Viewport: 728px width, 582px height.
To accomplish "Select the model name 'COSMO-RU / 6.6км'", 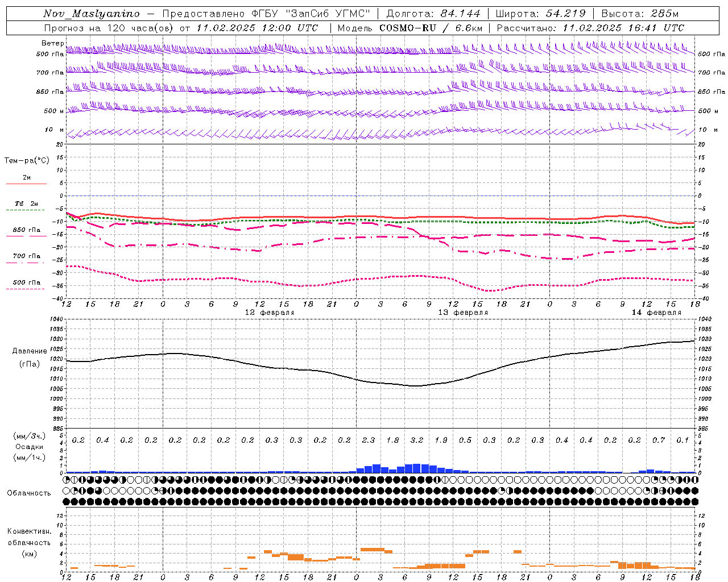I will click(431, 28).
